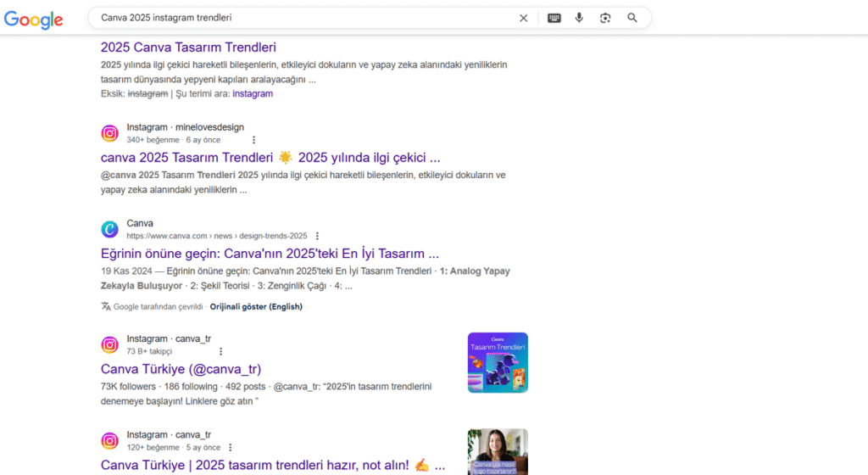Open Eğrinin önüne geçin Canva result

point(270,254)
